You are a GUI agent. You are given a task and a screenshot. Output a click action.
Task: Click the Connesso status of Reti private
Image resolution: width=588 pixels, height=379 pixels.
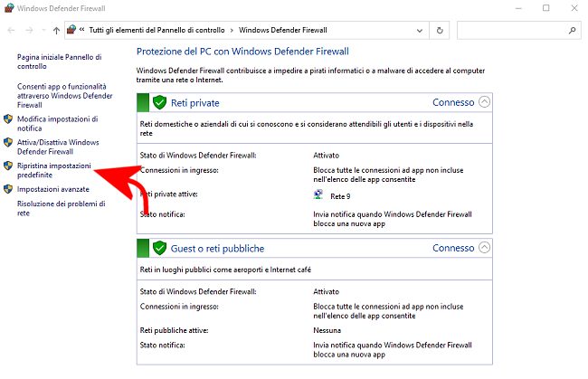453,102
